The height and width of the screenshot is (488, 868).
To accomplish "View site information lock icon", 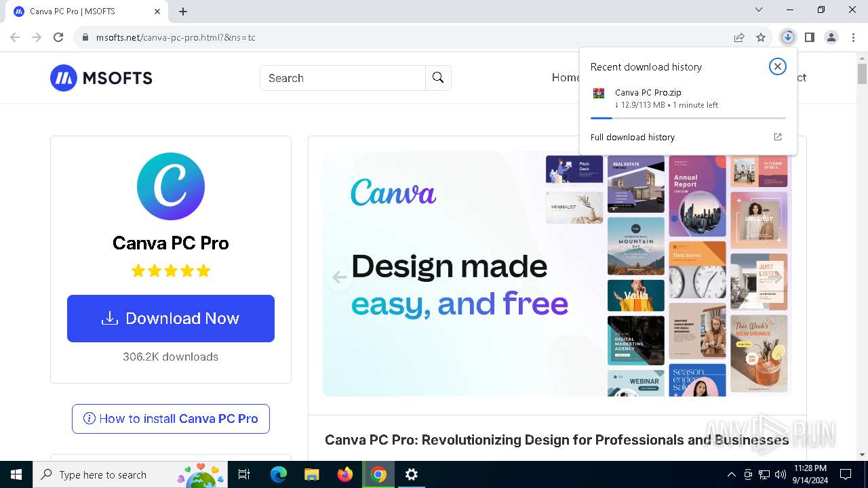I will click(x=85, y=37).
